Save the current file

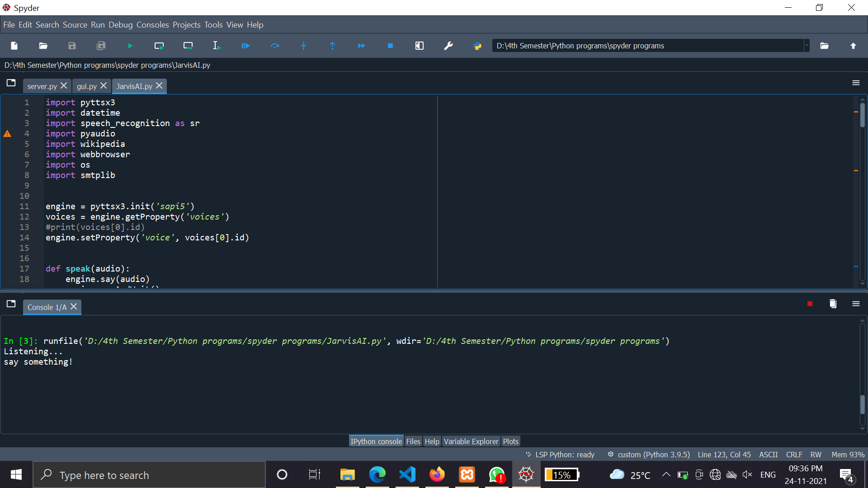click(72, 46)
